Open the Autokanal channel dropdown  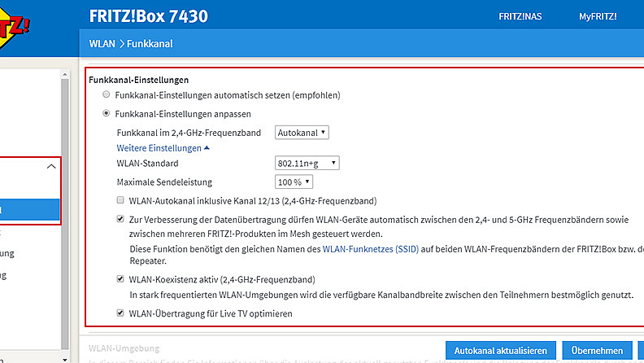coord(302,132)
